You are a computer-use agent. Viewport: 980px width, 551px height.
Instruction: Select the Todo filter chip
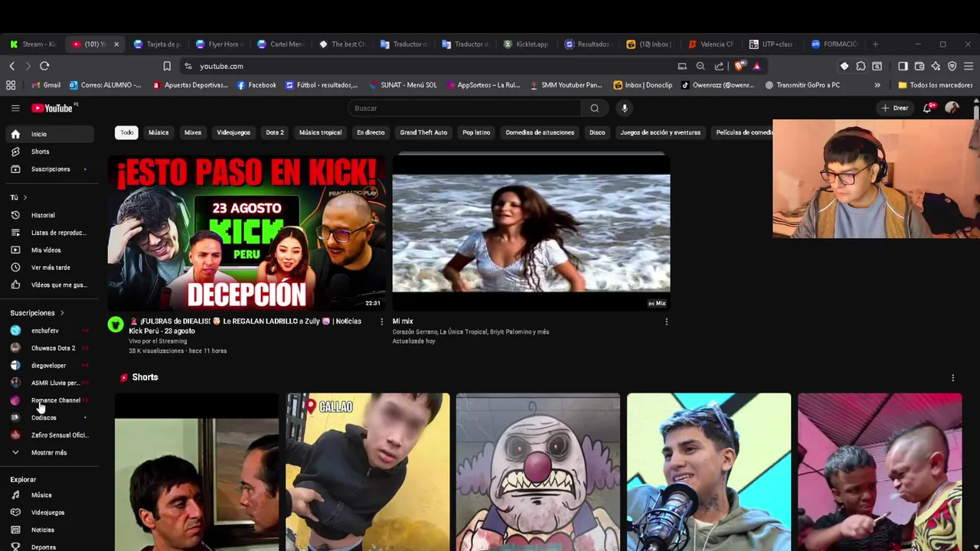(x=126, y=132)
